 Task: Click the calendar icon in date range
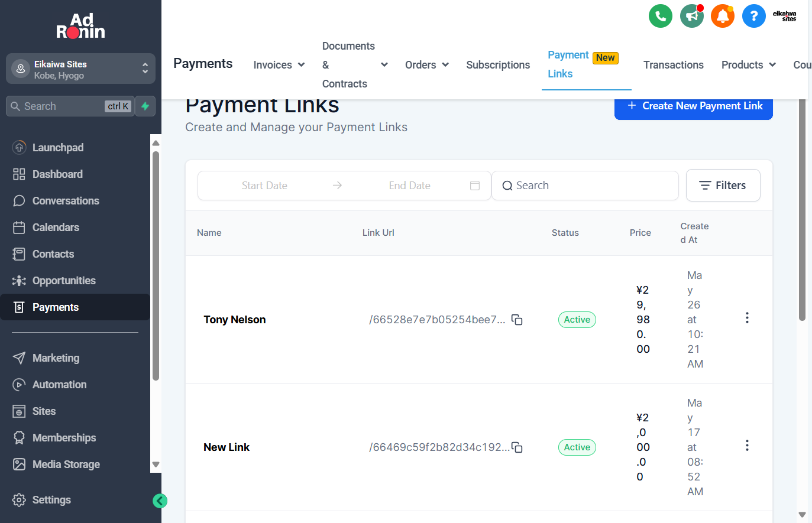click(475, 186)
